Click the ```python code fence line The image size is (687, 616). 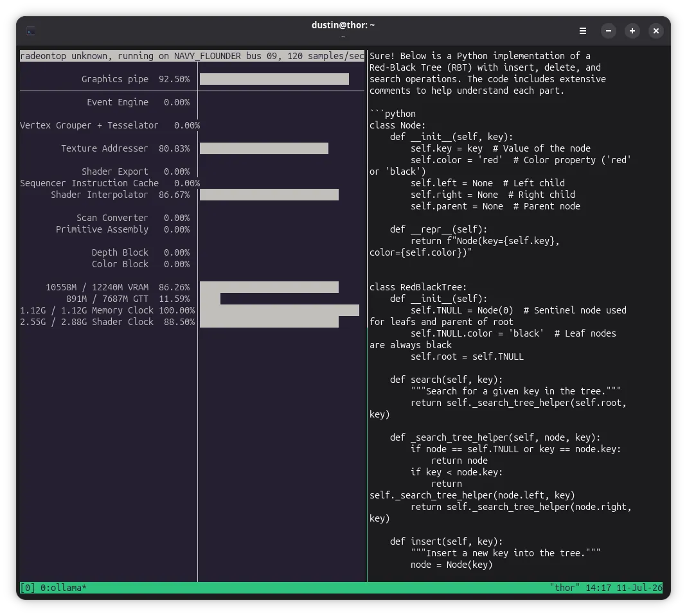393,114
